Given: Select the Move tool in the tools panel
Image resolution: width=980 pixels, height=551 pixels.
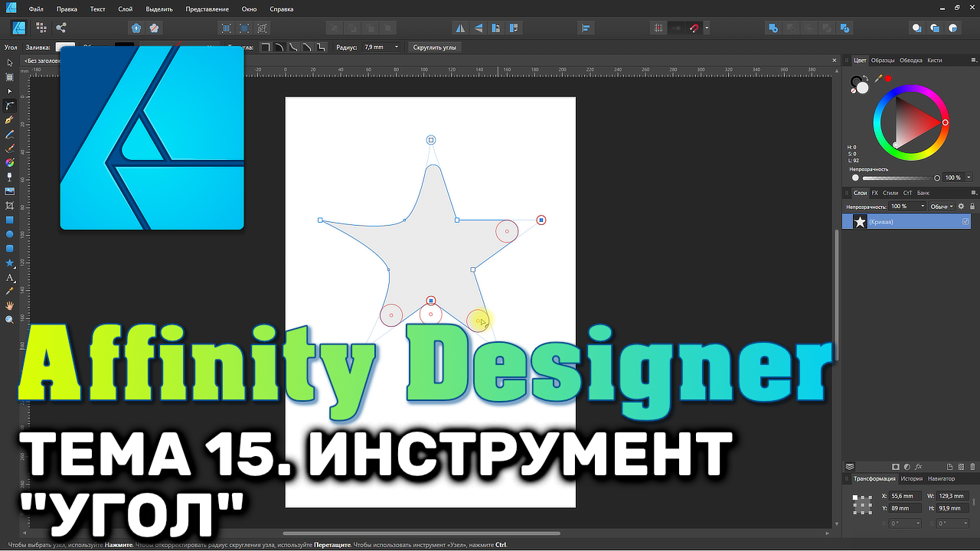Looking at the screenshot, I should [x=10, y=63].
